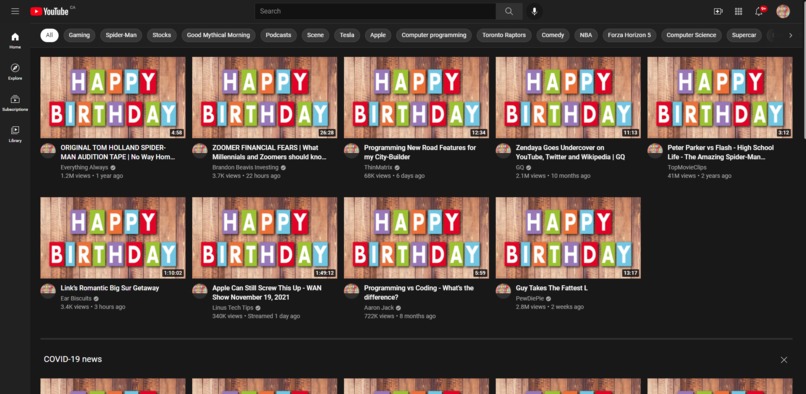Open the YouTube apps grid icon
Image resolution: width=806 pixels, height=394 pixels.
point(739,11)
